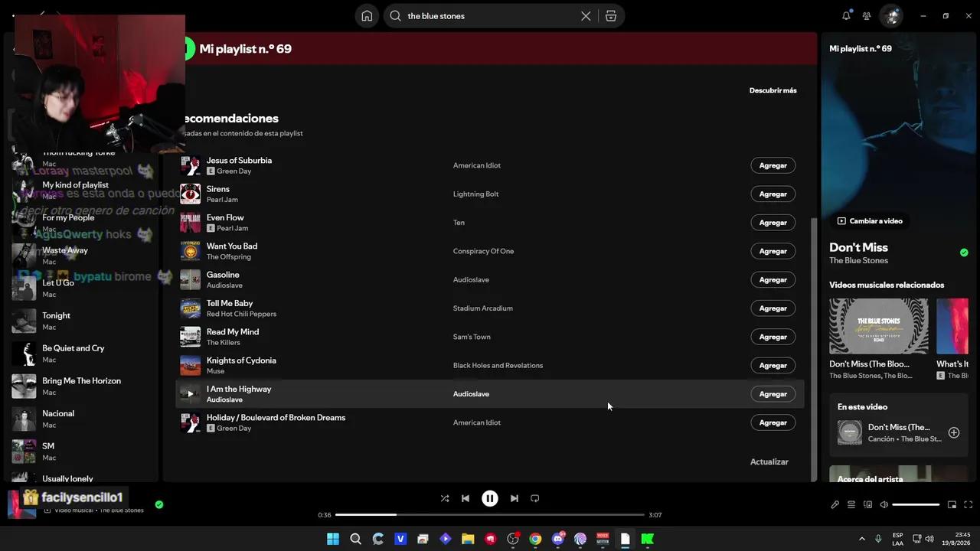Add Jesus of Suburbia to playlist
Viewport: 980px width, 551px height.
coord(773,165)
